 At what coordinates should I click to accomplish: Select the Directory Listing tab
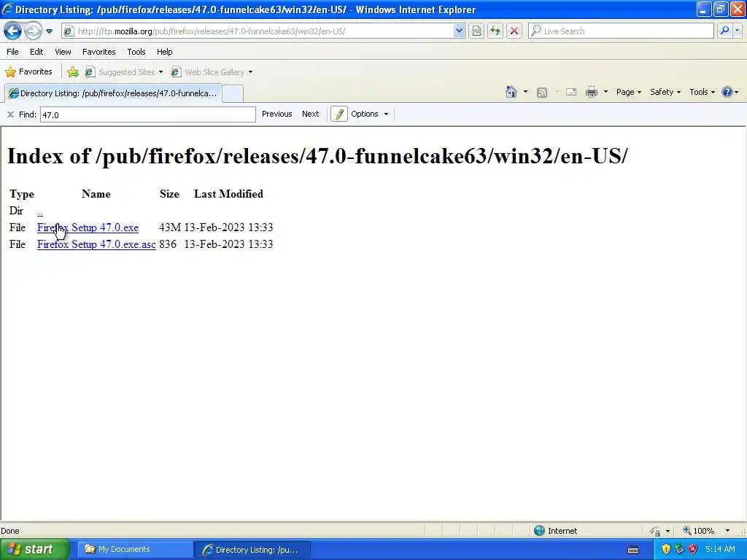113,93
